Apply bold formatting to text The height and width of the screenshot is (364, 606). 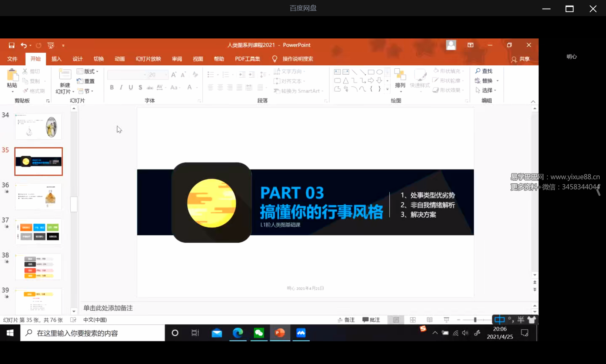(111, 87)
